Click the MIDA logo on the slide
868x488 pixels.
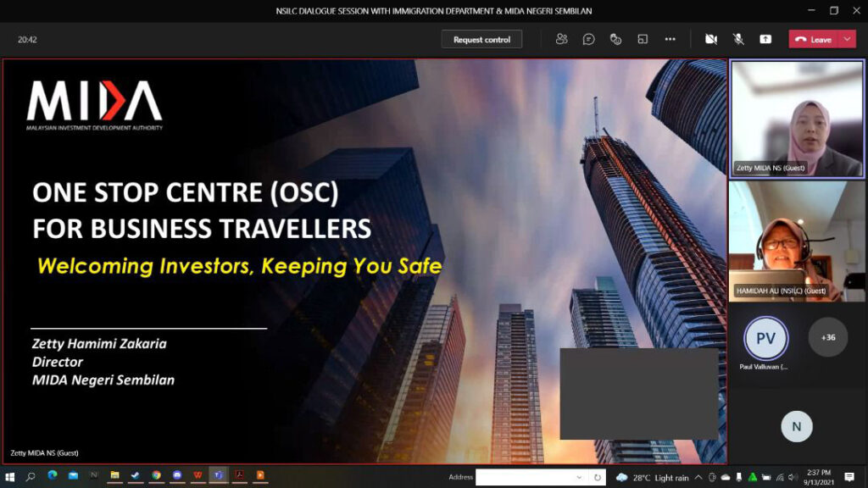[95, 105]
